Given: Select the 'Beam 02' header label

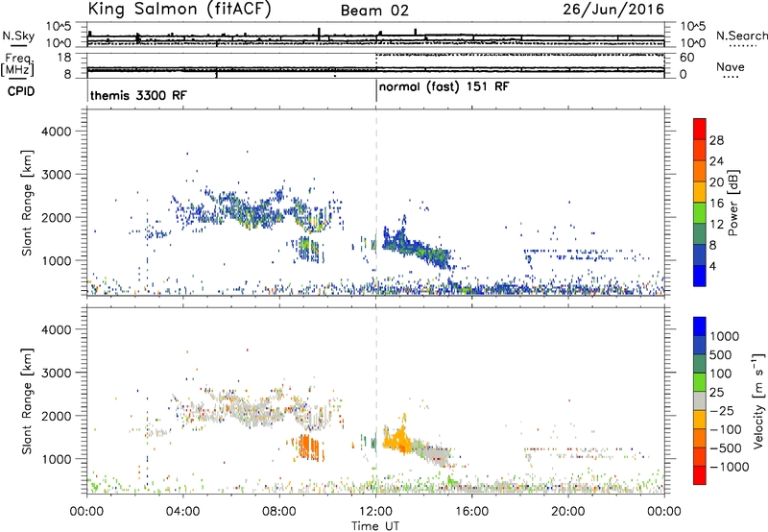Looking at the screenshot, I should 374,11.
